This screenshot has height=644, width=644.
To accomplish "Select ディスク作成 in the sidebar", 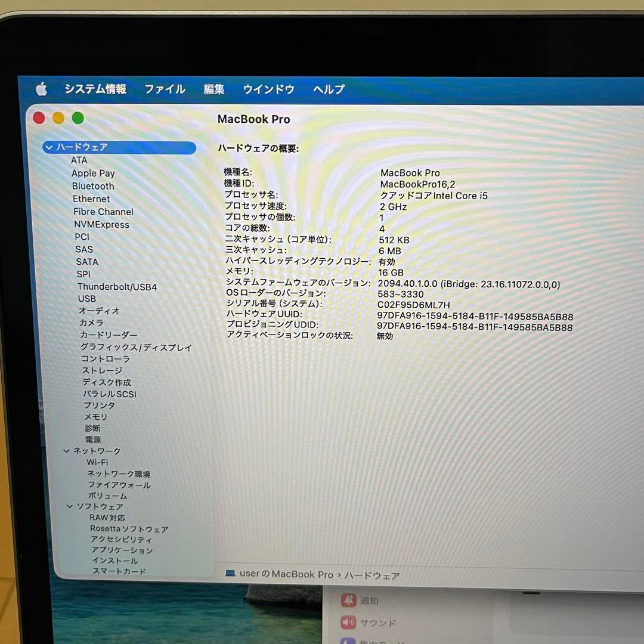I will coord(107,382).
